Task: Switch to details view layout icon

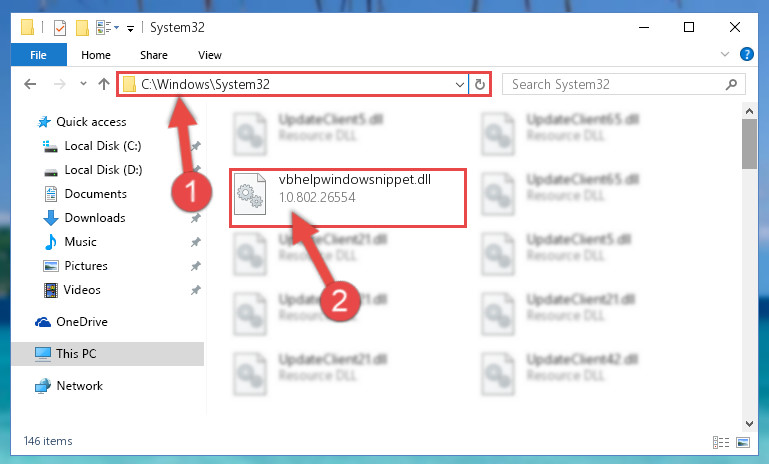Action: pyautogui.click(x=720, y=442)
